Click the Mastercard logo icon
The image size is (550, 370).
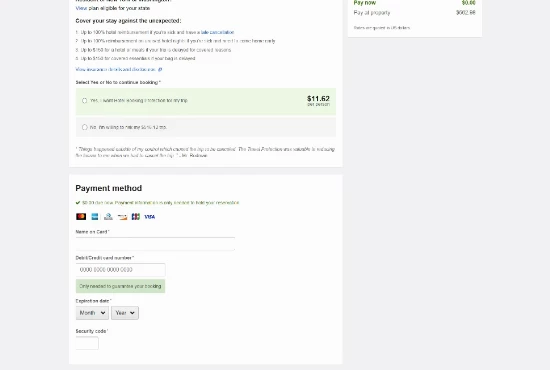(x=81, y=217)
